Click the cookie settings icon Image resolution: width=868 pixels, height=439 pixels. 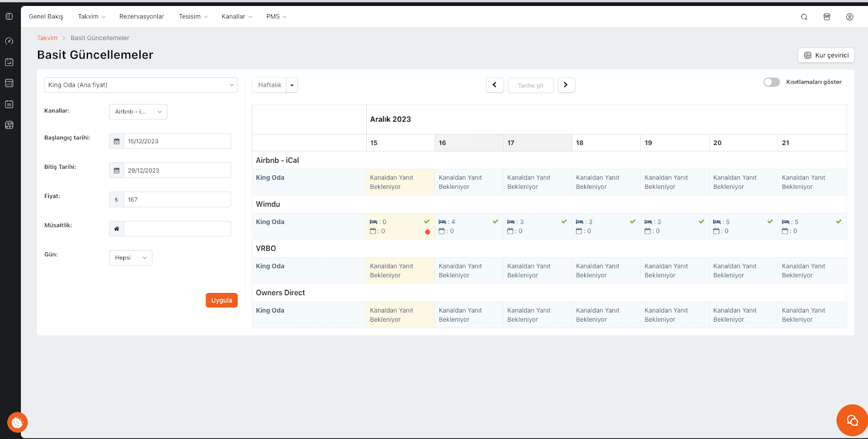[x=17, y=422]
